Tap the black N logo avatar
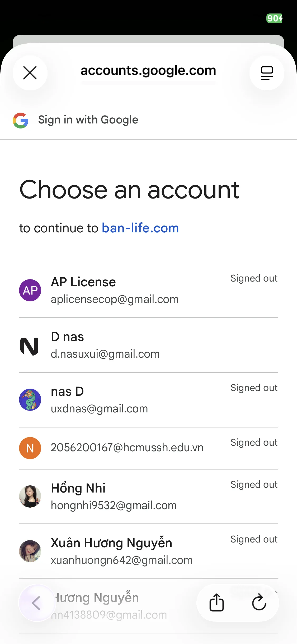 (29, 346)
